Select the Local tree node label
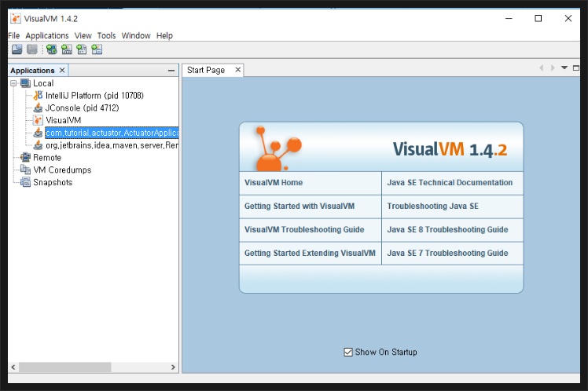The image size is (588, 391). tap(43, 83)
